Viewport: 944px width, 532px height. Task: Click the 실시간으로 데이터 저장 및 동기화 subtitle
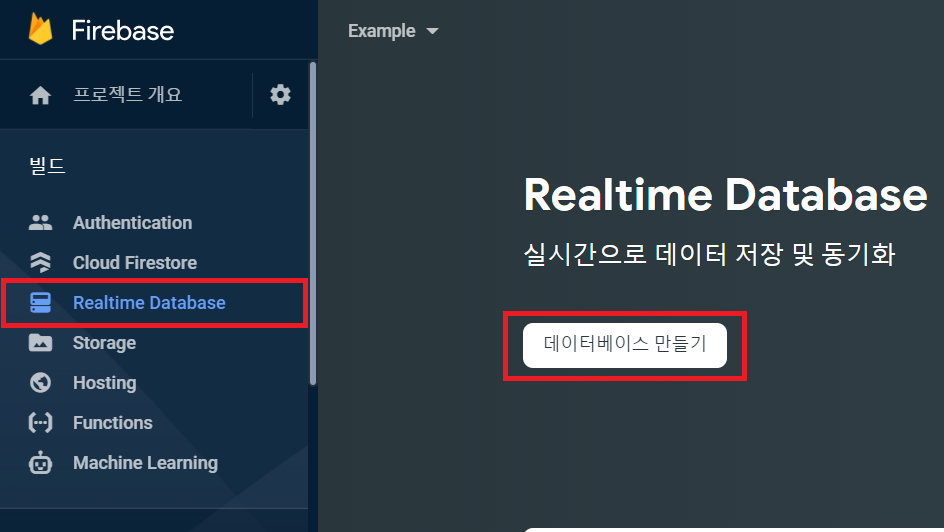[x=709, y=253]
